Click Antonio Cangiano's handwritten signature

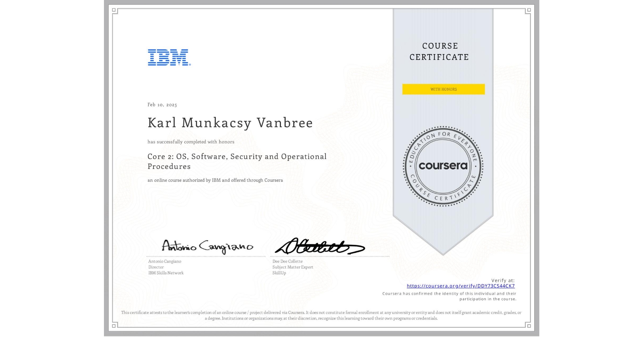pyautogui.click(x=208, y=246)
